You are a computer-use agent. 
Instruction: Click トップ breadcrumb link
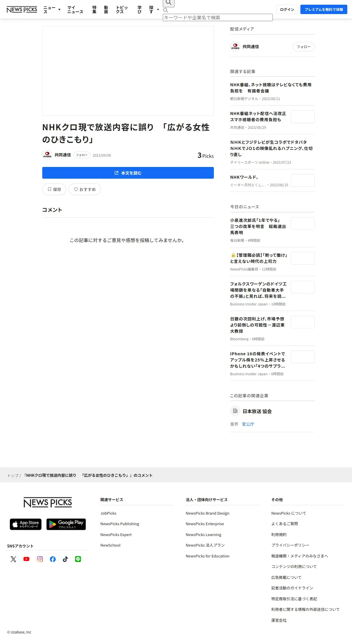coord(13,475)
